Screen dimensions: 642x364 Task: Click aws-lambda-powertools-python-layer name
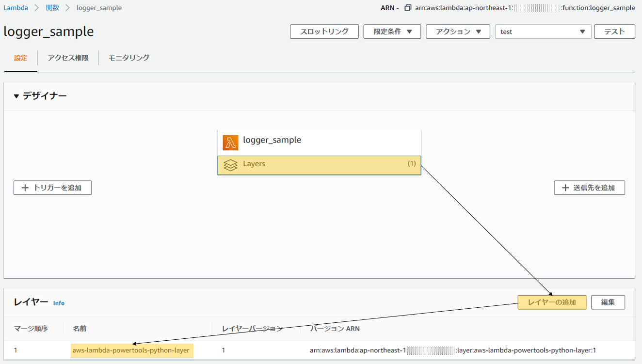pyautogui.click(x=131, y=350)
